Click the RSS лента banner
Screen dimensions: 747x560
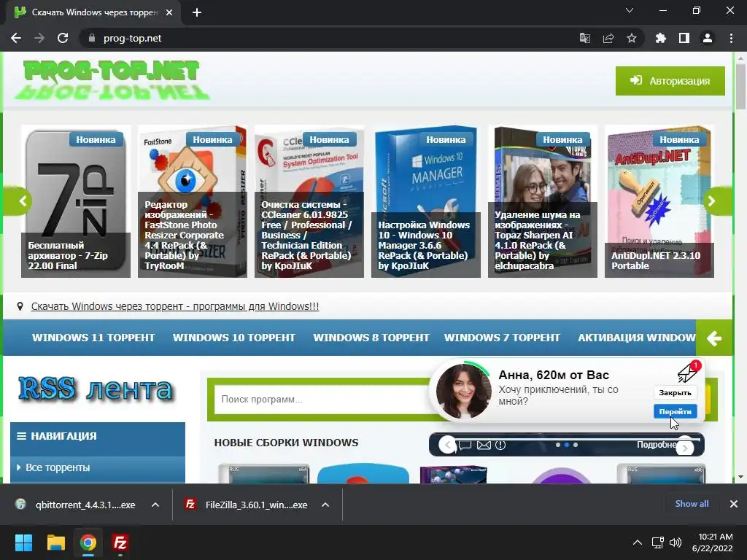[x=97, y=389]
